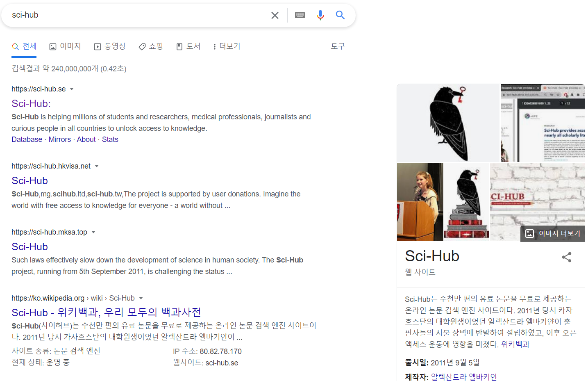Expand the dropdown arrow next to ko.wikipedia.org result
The image size is (588, 381).
(141, 298)
